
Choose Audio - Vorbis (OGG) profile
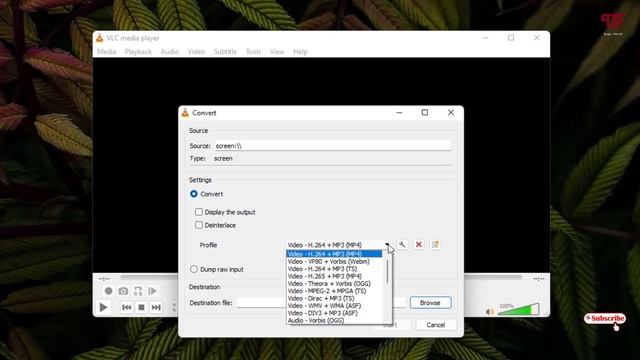pos(334,320)
